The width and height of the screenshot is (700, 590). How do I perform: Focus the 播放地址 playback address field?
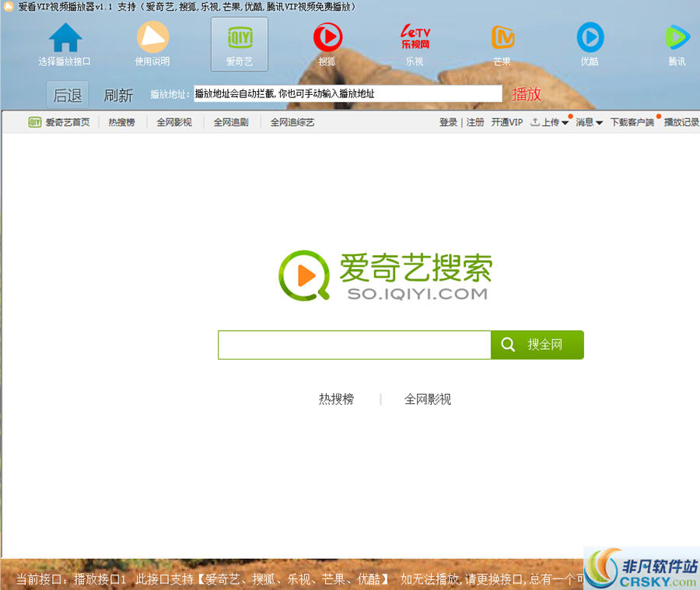coord(348,93)
